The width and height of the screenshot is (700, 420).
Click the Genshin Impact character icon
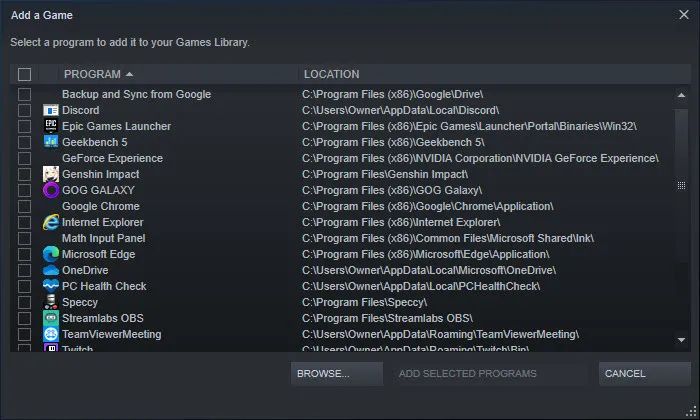[x=51, y=174]
